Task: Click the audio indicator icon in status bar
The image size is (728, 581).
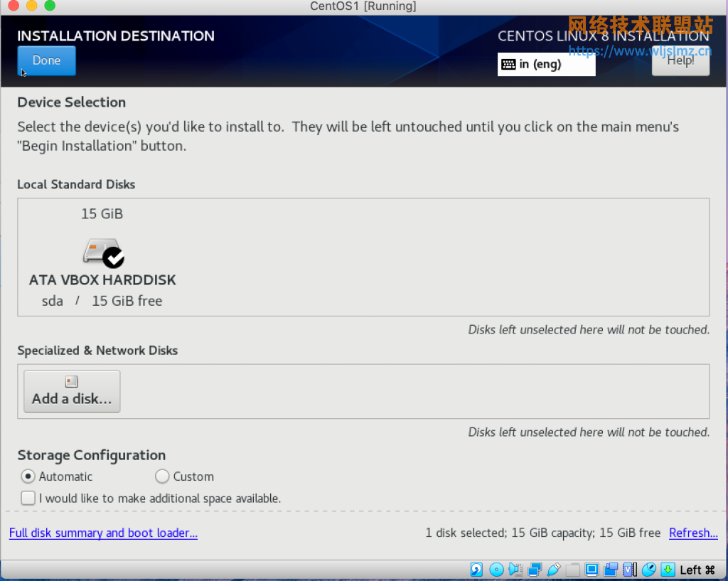Action: (515, 569)
